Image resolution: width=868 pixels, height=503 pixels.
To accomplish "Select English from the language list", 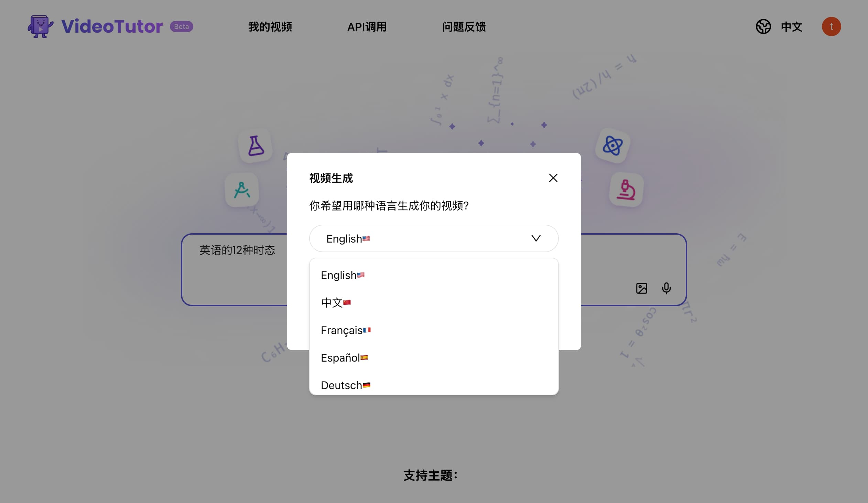I will coord(434,275).
